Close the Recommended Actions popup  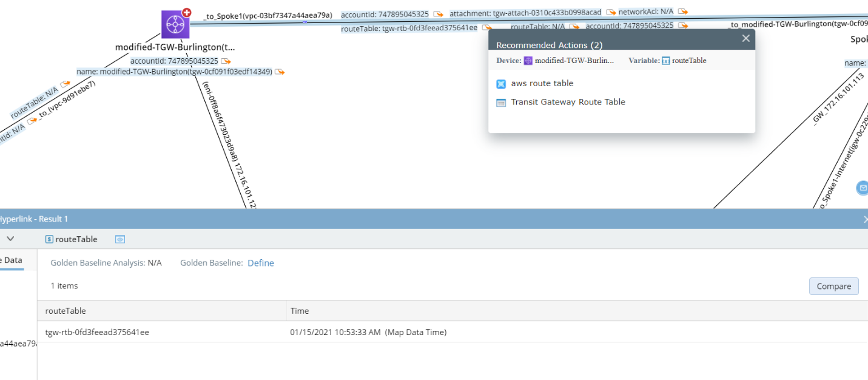(745, 38)
